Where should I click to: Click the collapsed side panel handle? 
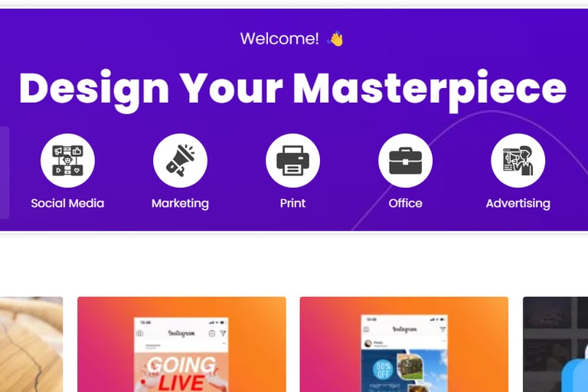click(5, 172)
